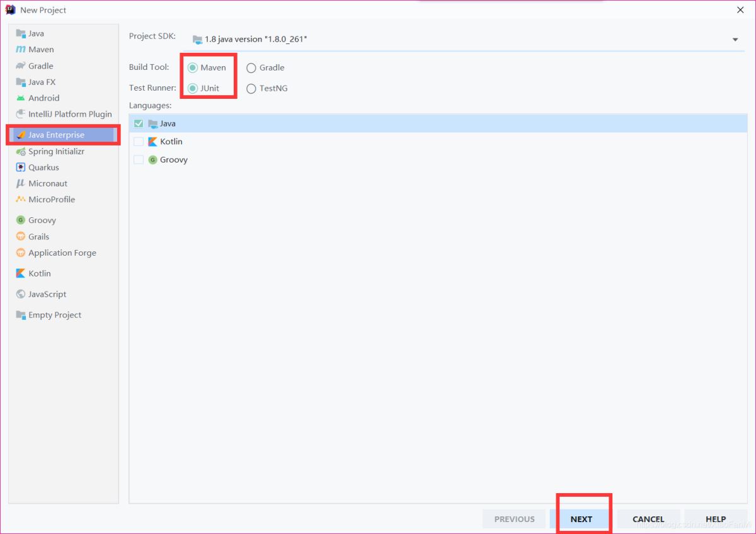Select the Java folder icon in sidebar
Viewport: 756px width, 534px height.
[21, 33]
